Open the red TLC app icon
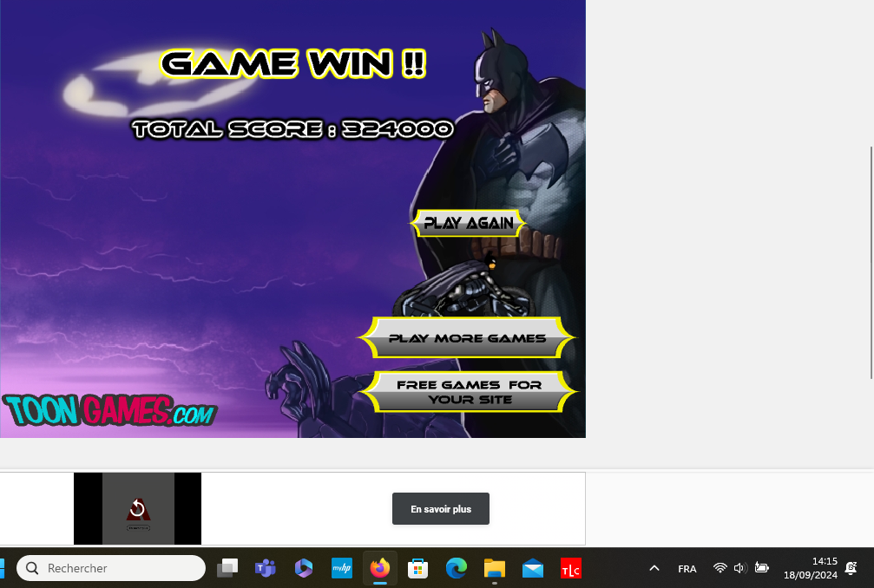Image resolution: width=874 pixels, height=588 pixels. pos(570,568)
